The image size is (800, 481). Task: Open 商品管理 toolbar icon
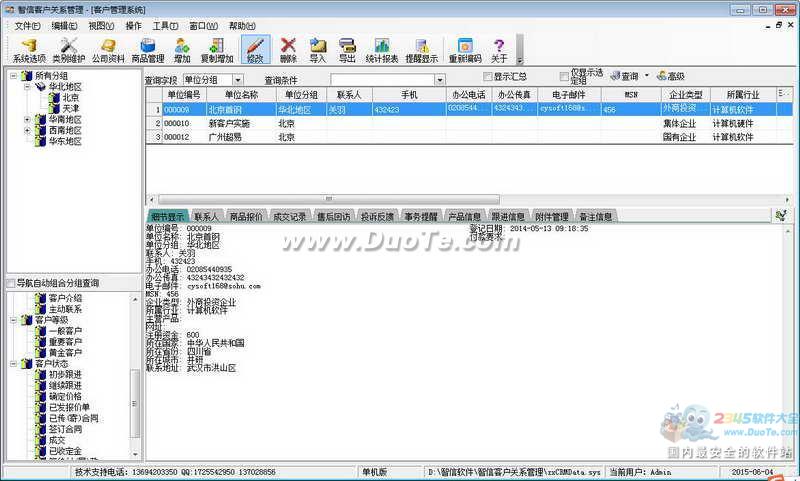click(148, 50)
